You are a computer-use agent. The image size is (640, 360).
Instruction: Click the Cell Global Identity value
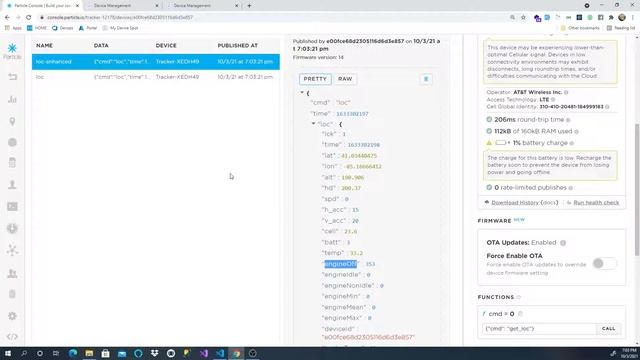tap(571, 107)
